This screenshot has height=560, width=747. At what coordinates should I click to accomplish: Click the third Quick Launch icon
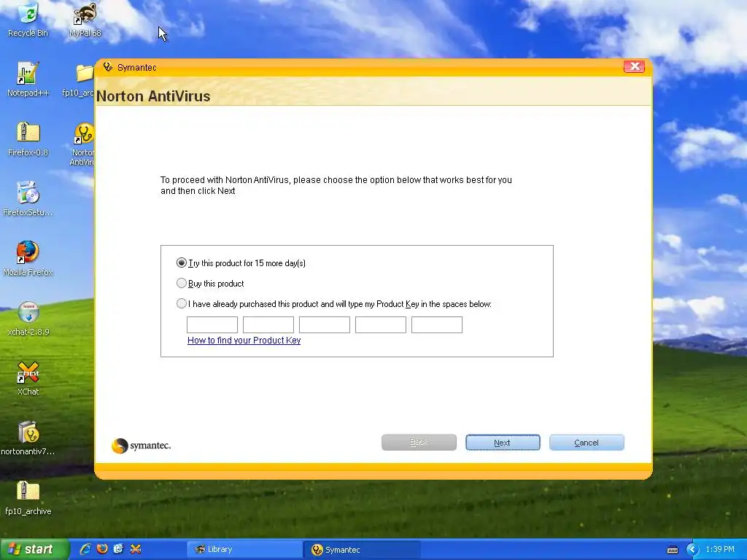tap(118, 549)
